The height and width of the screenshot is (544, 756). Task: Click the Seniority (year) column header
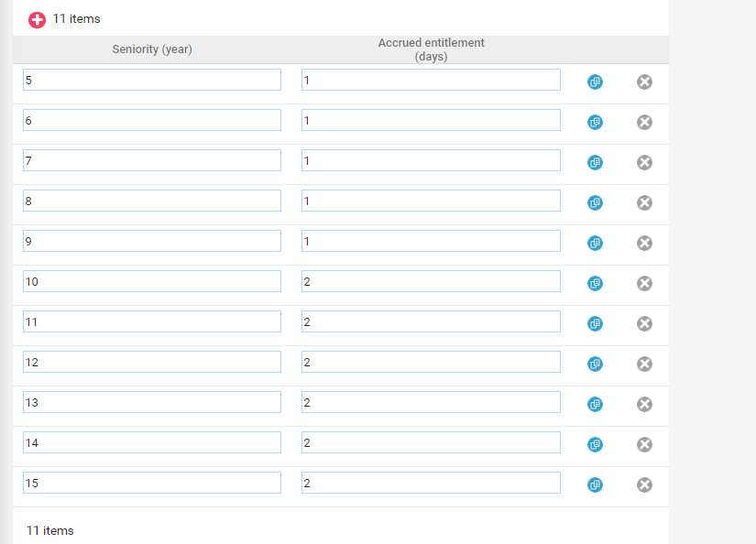click(x=152, y=49)
